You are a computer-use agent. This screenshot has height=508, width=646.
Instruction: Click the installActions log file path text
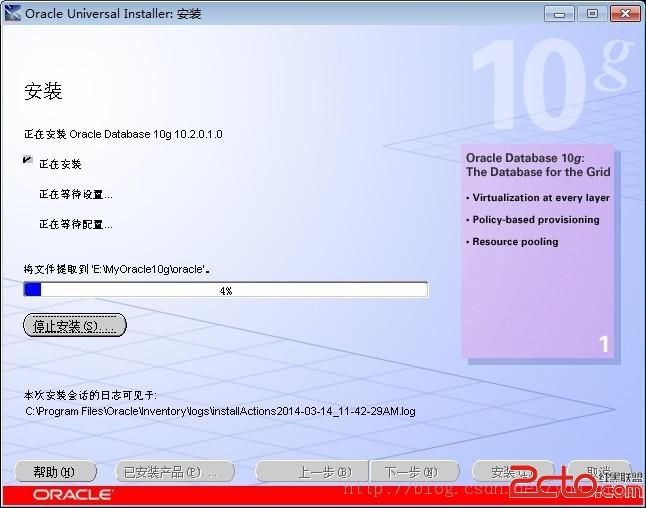click(220, 411)
